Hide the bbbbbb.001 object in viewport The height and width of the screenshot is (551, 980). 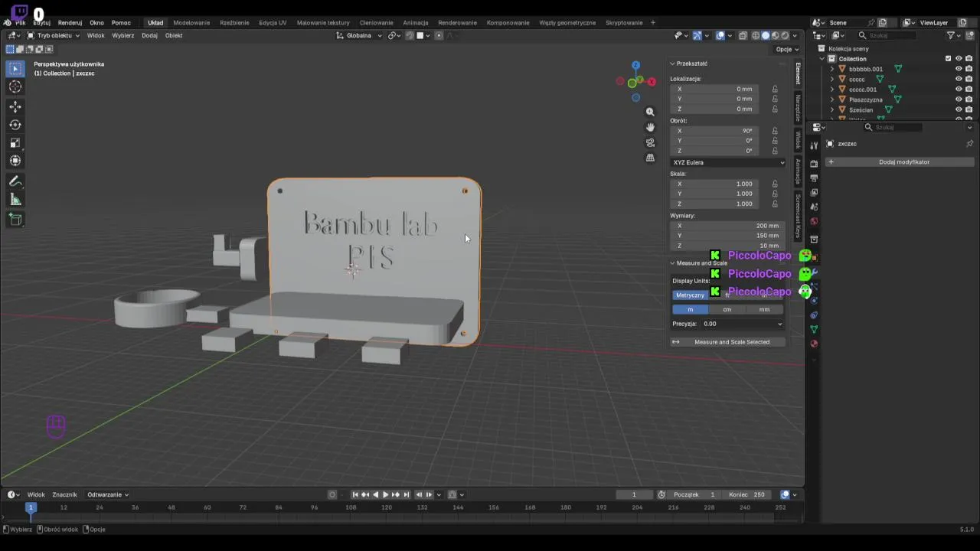(958, 69)
